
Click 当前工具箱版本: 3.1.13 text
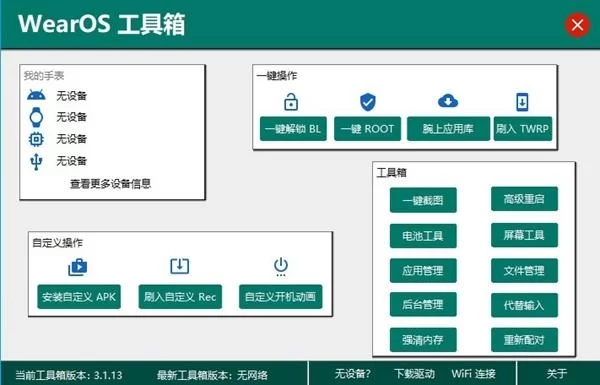(69, 375)
